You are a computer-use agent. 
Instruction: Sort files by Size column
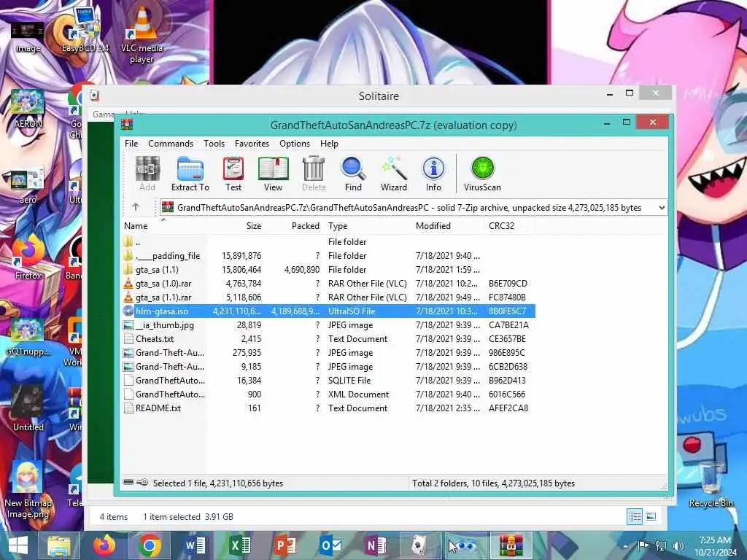click(236, 226)
